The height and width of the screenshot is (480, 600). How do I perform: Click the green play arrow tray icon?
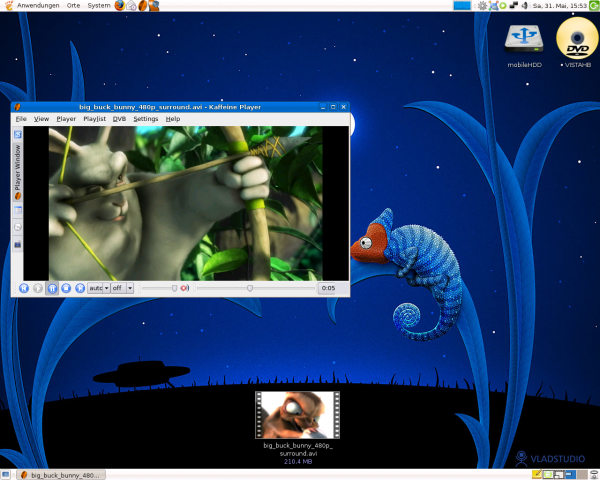click(503, 6)
